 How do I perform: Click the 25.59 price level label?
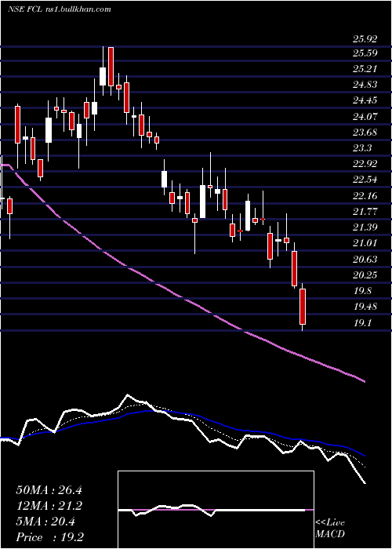point(365,53)
